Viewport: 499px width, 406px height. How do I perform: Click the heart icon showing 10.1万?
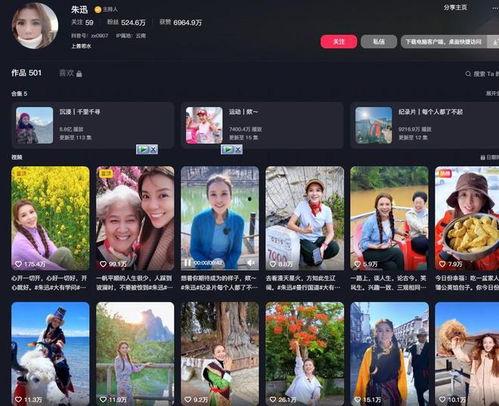click(442, 399)
